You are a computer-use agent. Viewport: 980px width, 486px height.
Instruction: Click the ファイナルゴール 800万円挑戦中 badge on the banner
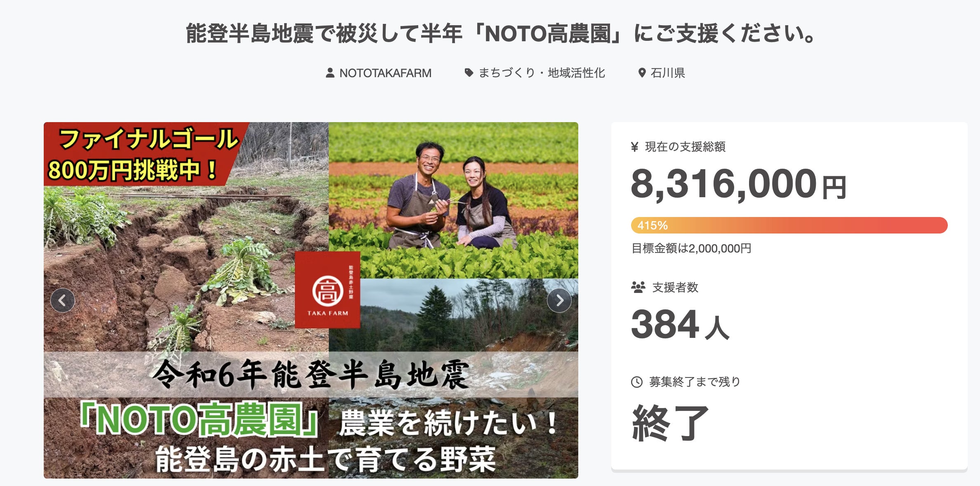(144, 154)
